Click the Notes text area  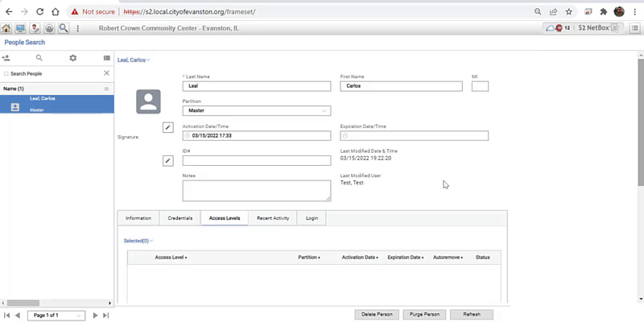coord(256,190)
